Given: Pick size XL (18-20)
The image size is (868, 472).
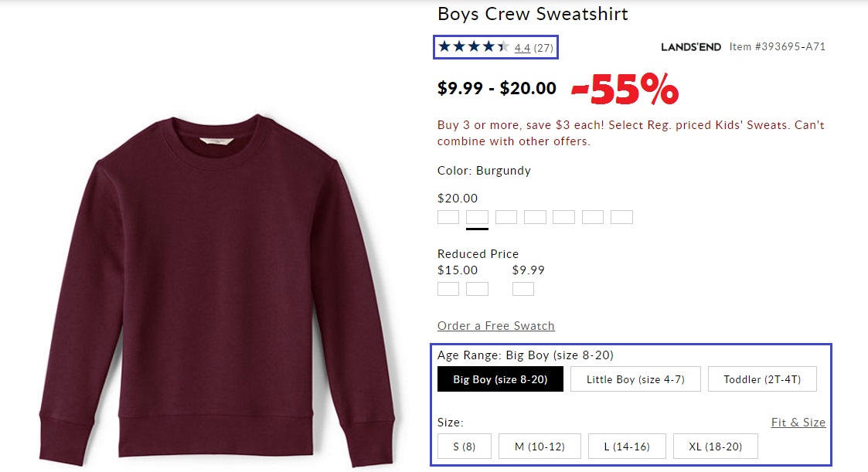Looking at the screenshot, I should pos(716,447).
